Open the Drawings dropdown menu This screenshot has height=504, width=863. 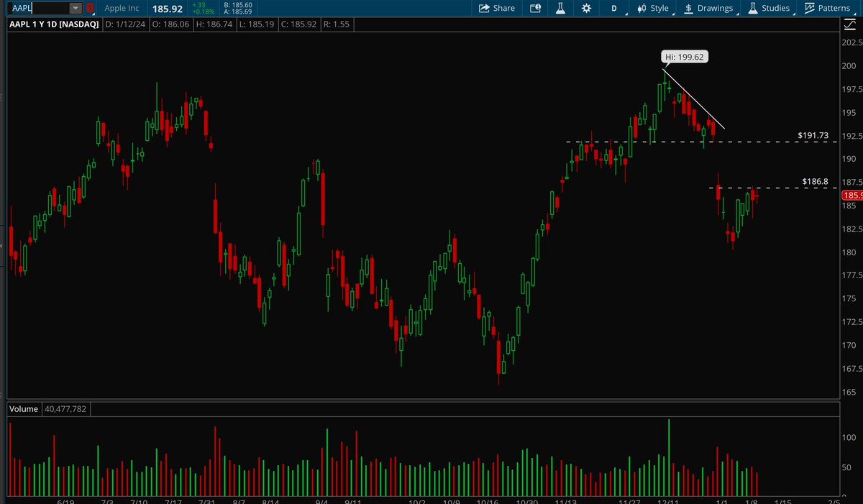[x=710, y=9]
